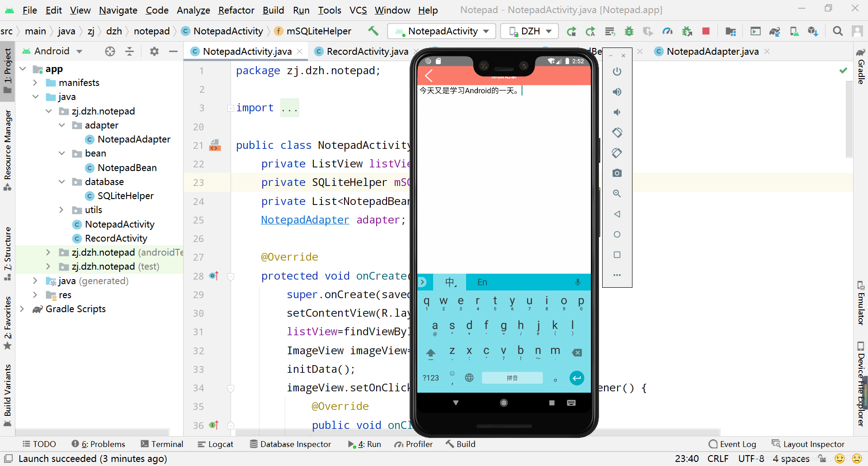
Task: Open the VCS menu
Action: (358, 10)
